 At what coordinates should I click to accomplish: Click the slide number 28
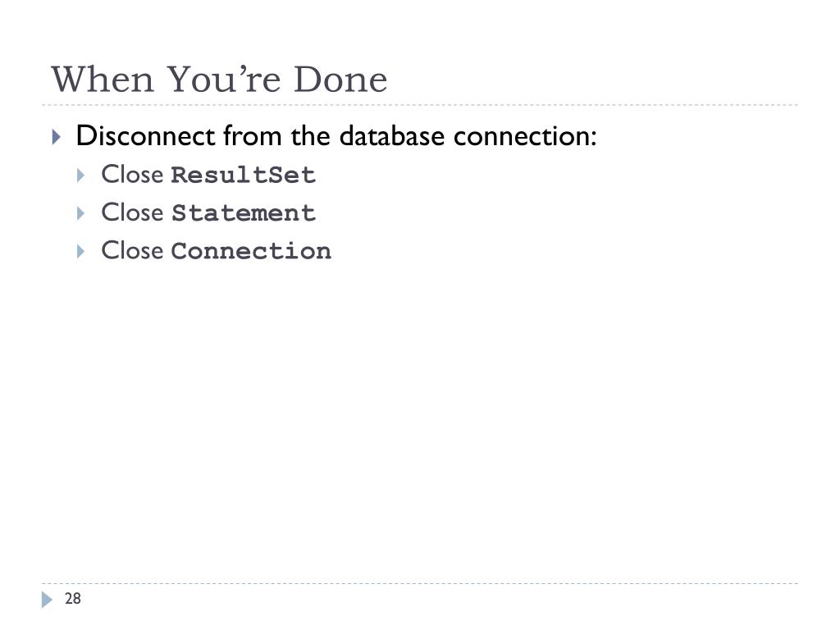pos(73,598)
